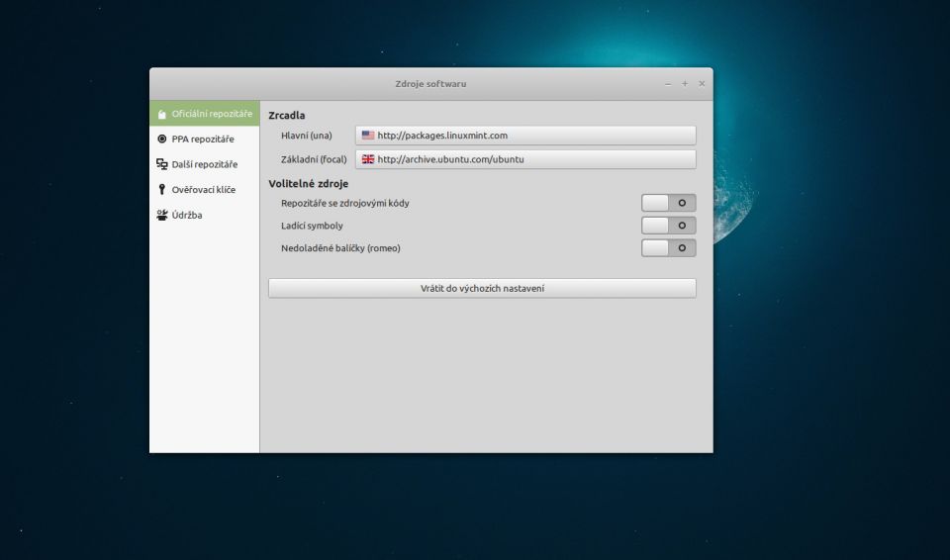Go to Ověřovací klíče section
The height and width of the screenshot is (560, 950).
pyautogui.click(x=205, y=190)
